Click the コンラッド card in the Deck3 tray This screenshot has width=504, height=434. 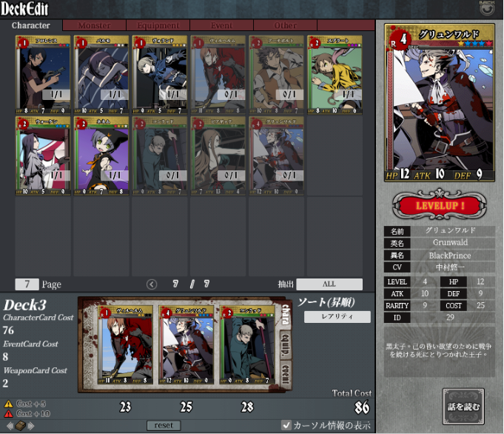pyautogui.click(x=247, y=345)
